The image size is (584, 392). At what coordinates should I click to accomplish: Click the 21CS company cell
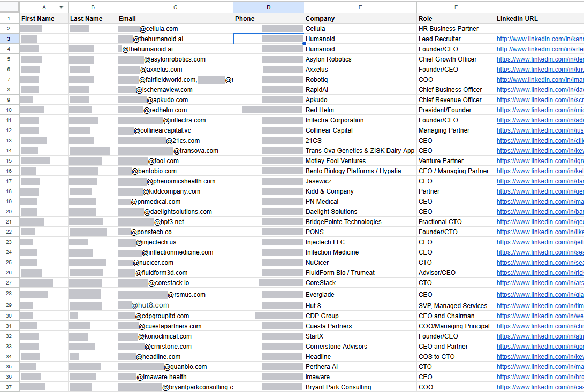coord(360,140)
